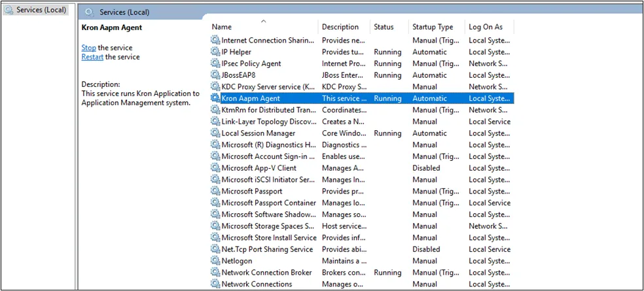Click the Microsoft Storage Spaces gear icon
The width and height of the screenshot is (644, 291).
tap(215, 226)
